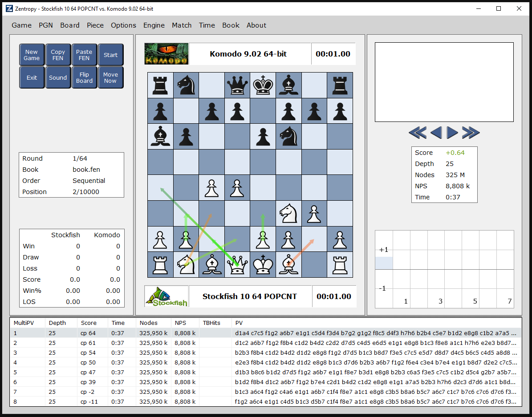Screen dimensions: 532x417
Task: Select the white queen on d1
Action: (x=237, y=265)
